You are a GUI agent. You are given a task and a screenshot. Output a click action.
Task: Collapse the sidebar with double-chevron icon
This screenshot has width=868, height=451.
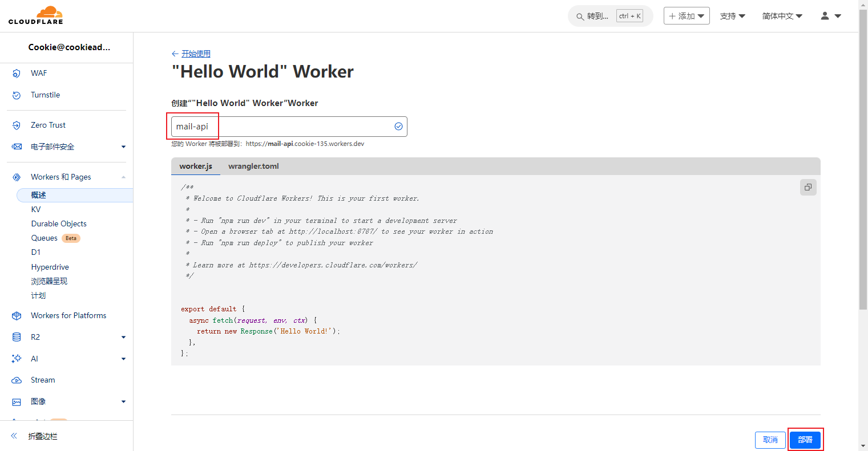point(14,436)
